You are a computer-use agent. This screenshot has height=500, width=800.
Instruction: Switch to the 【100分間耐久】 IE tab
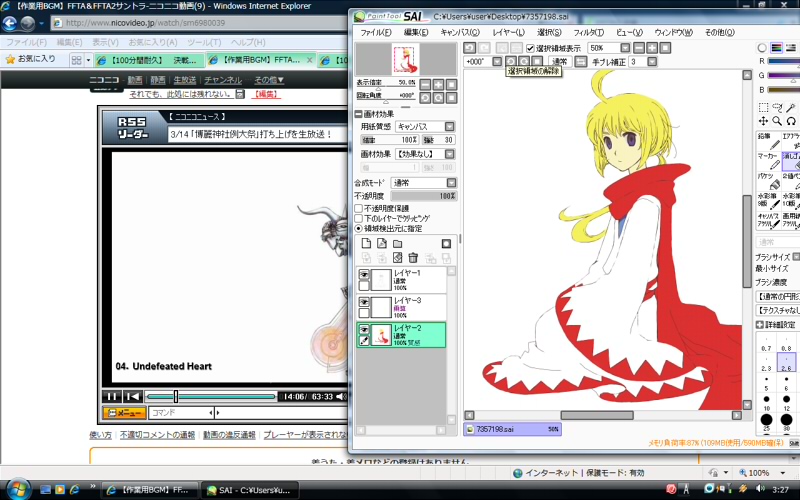click(x=150, y=60)
